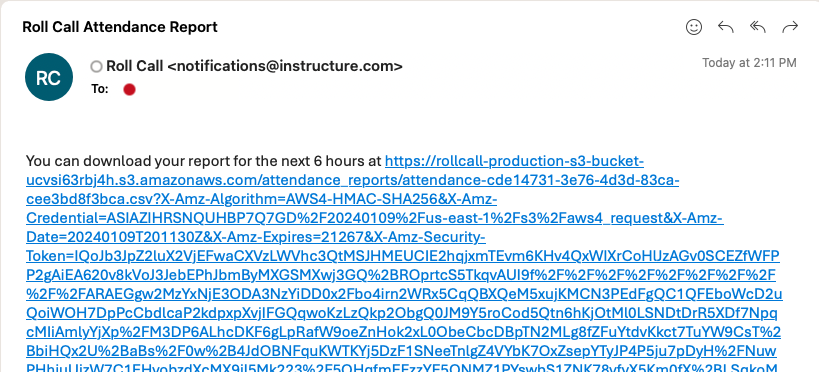Click link line starting Date=20240109T201130Z
The image size is (819, 372).
(x=256, y=237)
